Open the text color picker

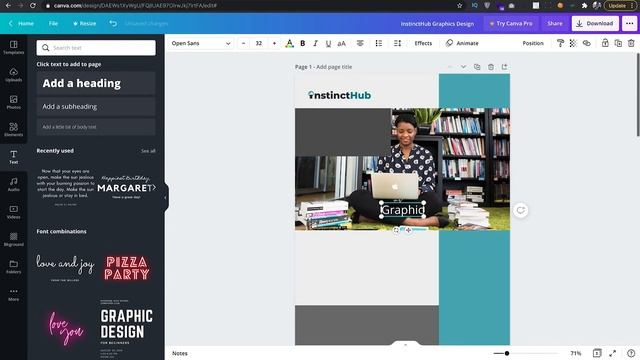click(289, 43)
